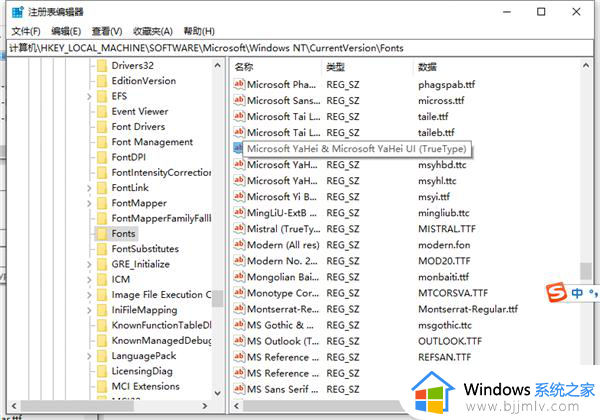Click the icon beside msyhl.ttc entry

pos(239,181)
